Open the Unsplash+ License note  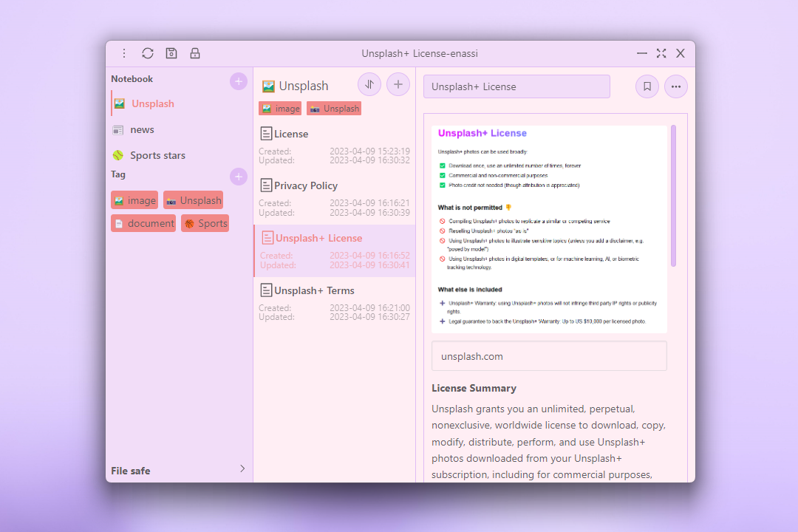point(335,251)
